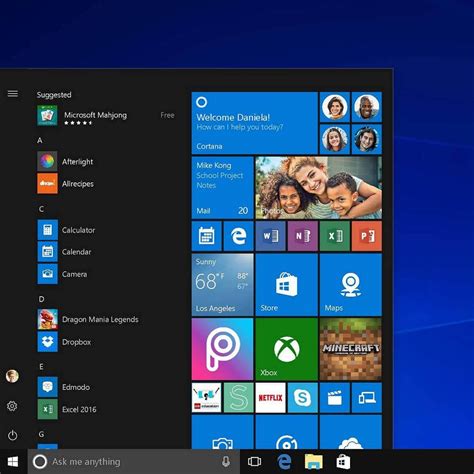Click the Store tile
The image size is (474, 474).
click(x=286, y=285)
